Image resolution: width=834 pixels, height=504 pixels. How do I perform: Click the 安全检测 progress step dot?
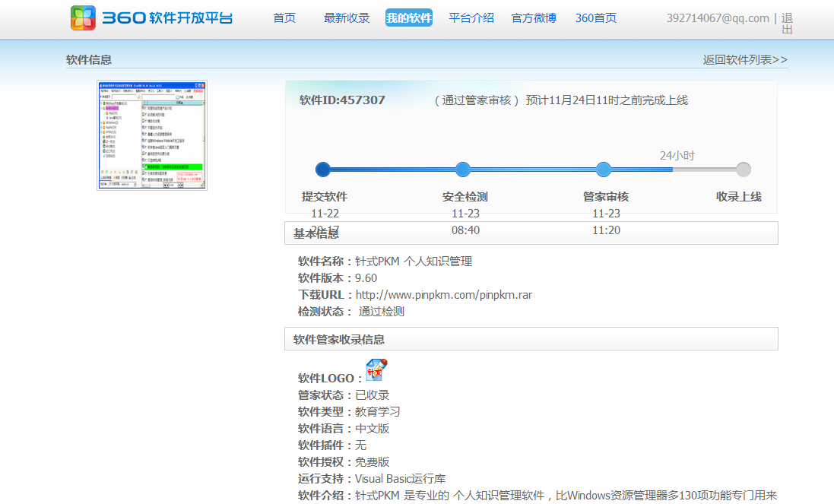tap(463, 170)
